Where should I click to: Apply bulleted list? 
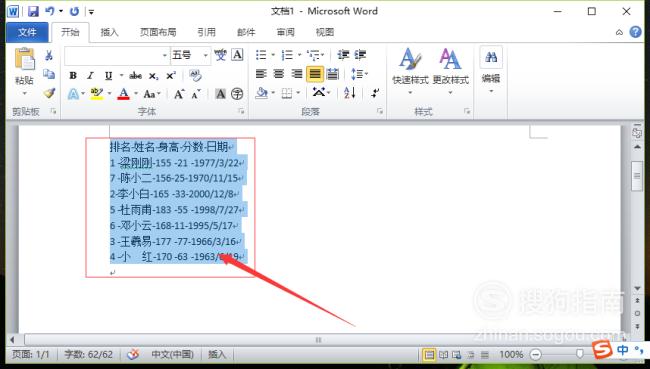(261, 55)
